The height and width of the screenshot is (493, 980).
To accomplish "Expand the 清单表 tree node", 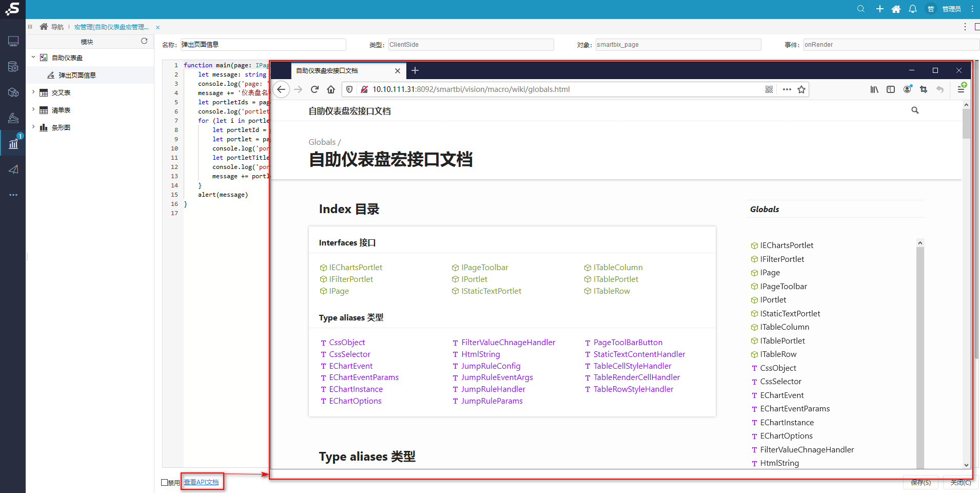I will click(33, 110).
